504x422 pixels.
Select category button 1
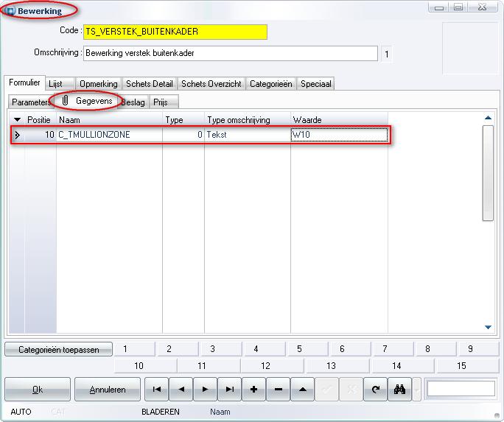coord(134,349)
